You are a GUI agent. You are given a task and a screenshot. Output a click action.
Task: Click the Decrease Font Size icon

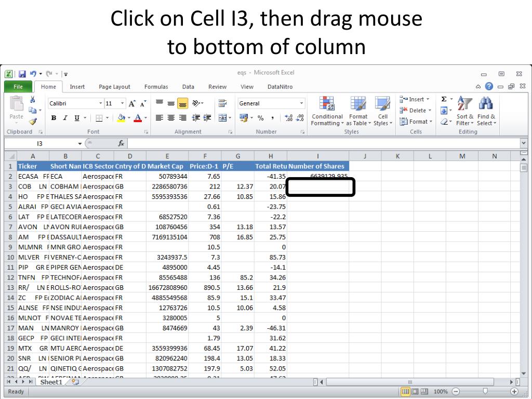point(143,103)
